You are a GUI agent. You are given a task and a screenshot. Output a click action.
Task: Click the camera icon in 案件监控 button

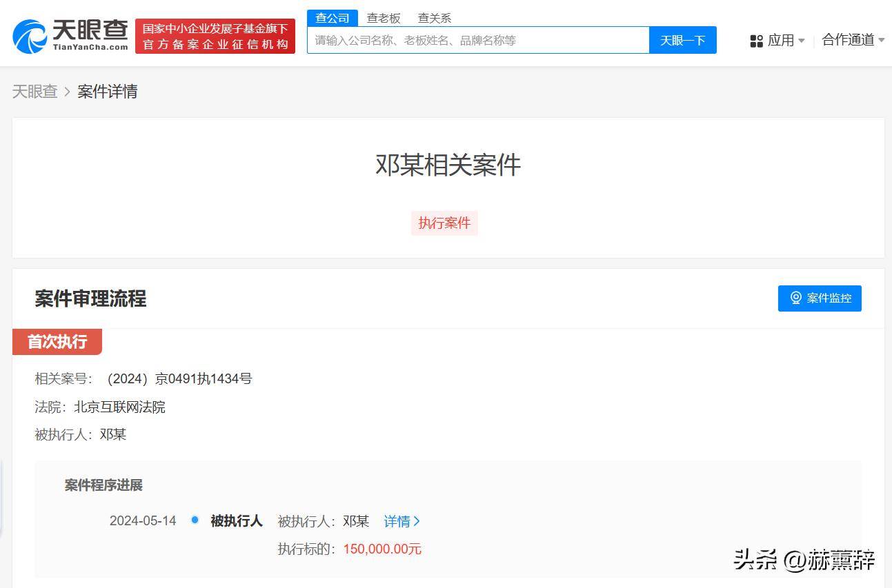pyautogui.click(x=795, y=298)
